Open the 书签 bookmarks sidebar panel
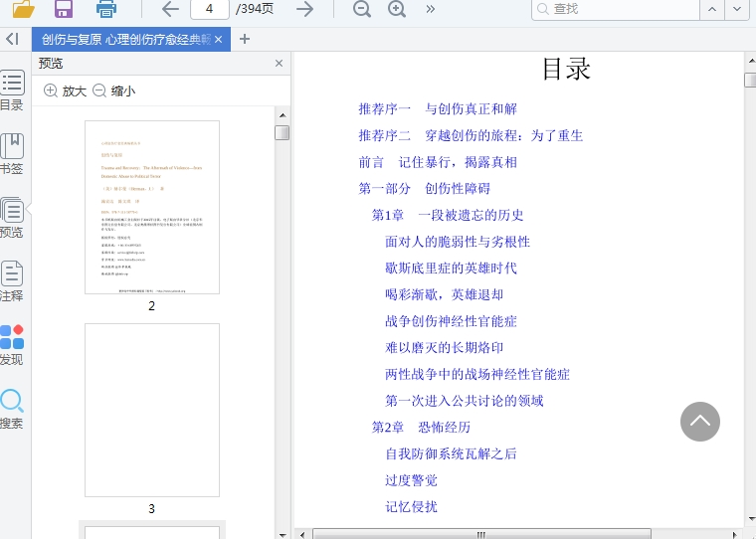756x539 pixels. pyautogui.click(x=12, y=154)
